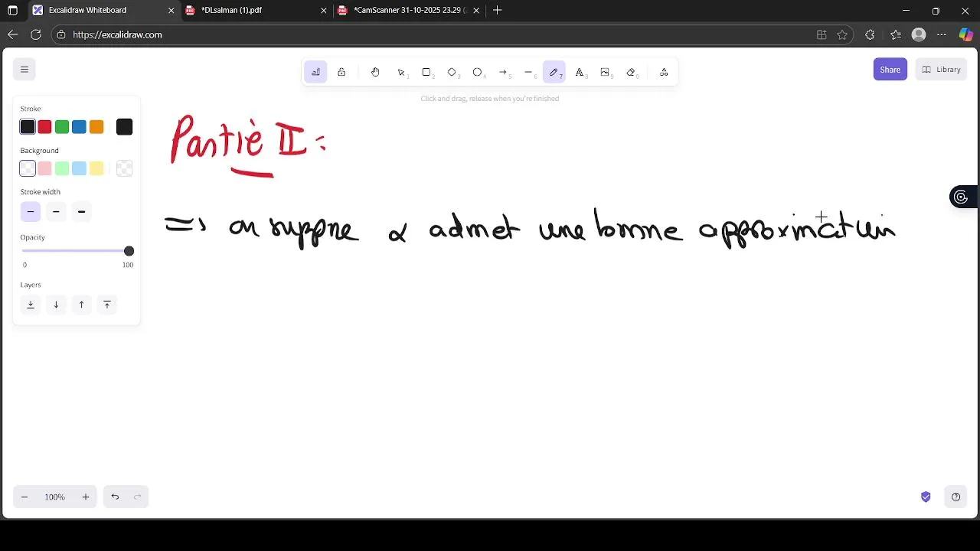Choose the Selection arrow tool
980x551 pixels.
click(x=401, y=72)
